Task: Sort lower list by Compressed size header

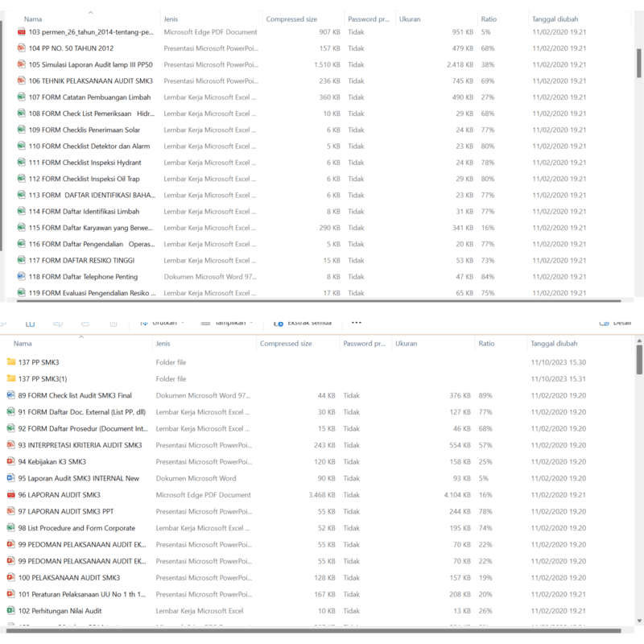Action: tap(286, 344)
